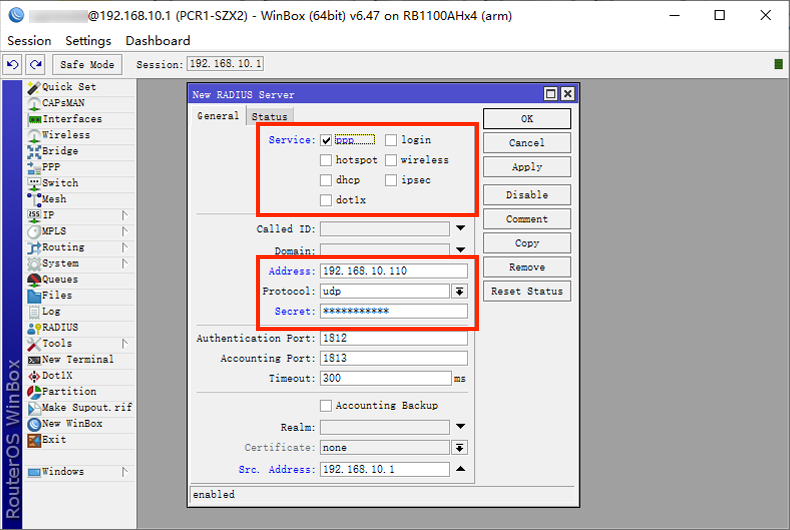Maximize the New RADIUS Server dialog
Image resolution: width=790 pixels, height=530 pixels.
click(551, 94)
